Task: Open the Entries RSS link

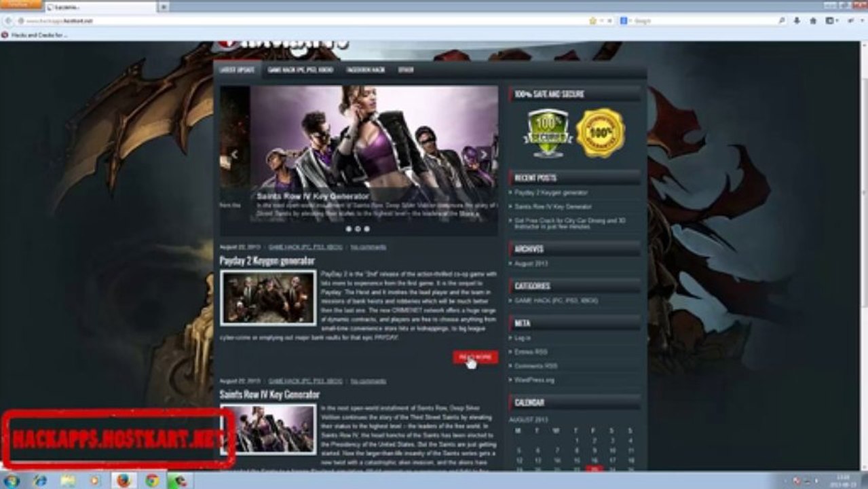Action: coord(531,352)
